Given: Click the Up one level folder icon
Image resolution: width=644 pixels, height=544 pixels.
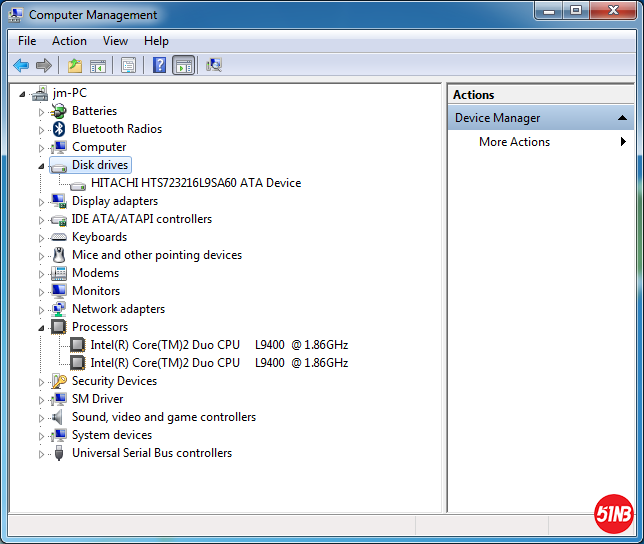Looking at the screenshot, I should 74,66.
